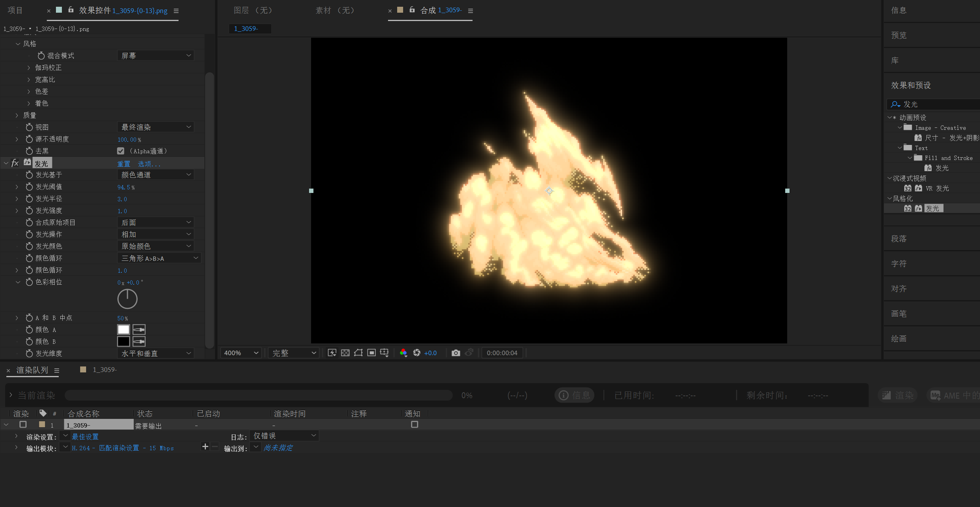Click the show snapshot eye icon
Viewport: 980px width, 507px height.
469,353
